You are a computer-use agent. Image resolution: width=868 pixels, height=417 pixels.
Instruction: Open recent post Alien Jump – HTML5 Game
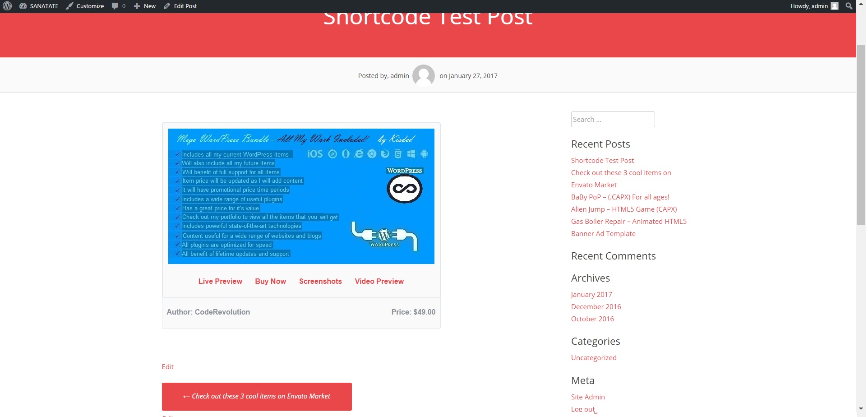point(624,209)
